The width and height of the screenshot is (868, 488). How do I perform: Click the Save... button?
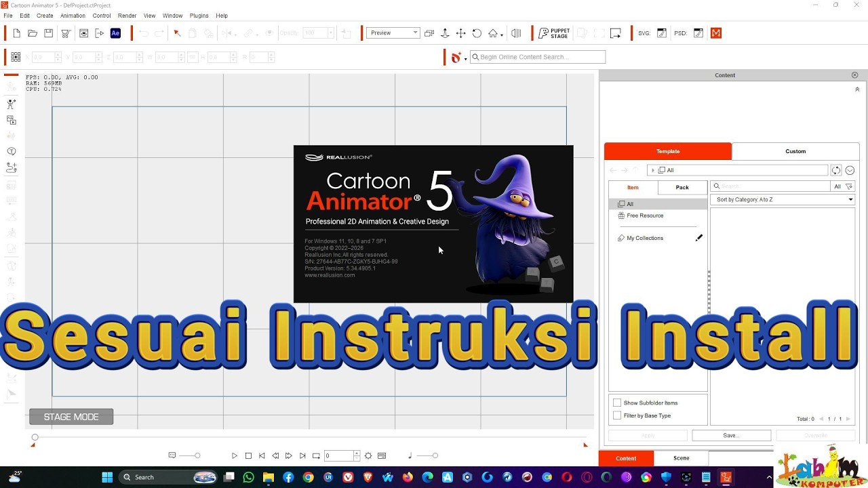click(731, 436)
